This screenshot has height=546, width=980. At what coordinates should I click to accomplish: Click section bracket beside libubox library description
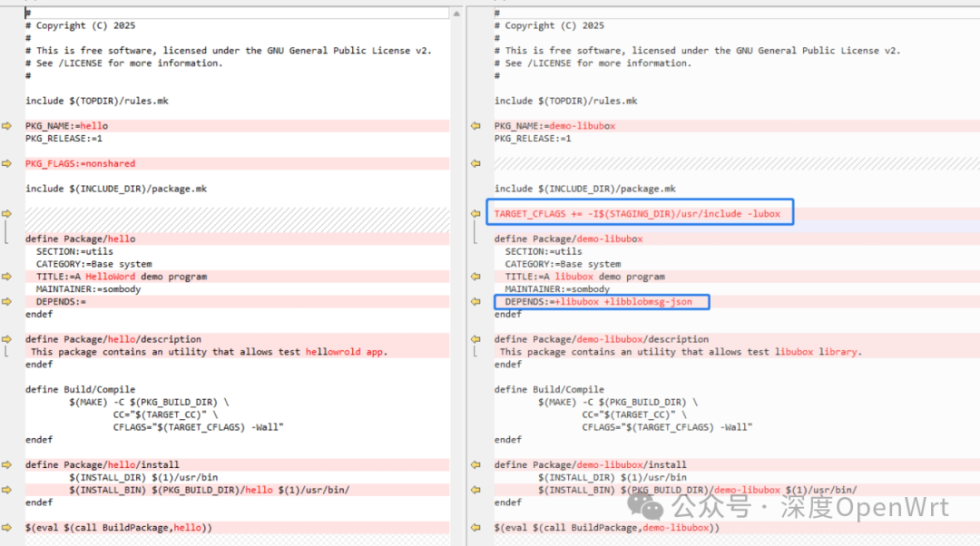[x=475, y=351]
